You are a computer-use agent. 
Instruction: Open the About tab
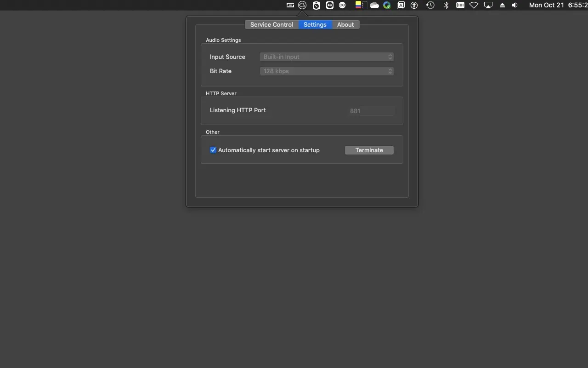(345, 24)
